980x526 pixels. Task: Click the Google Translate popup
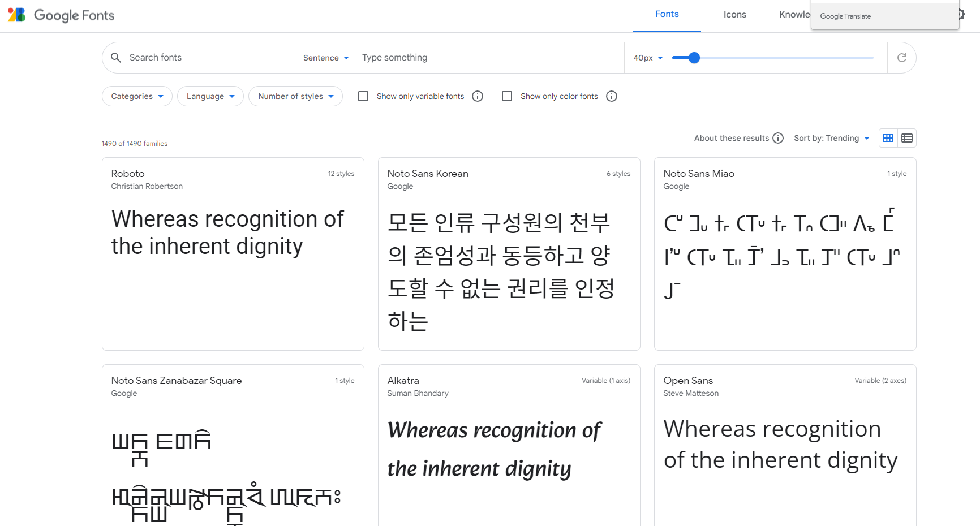[x=885, y=16]
